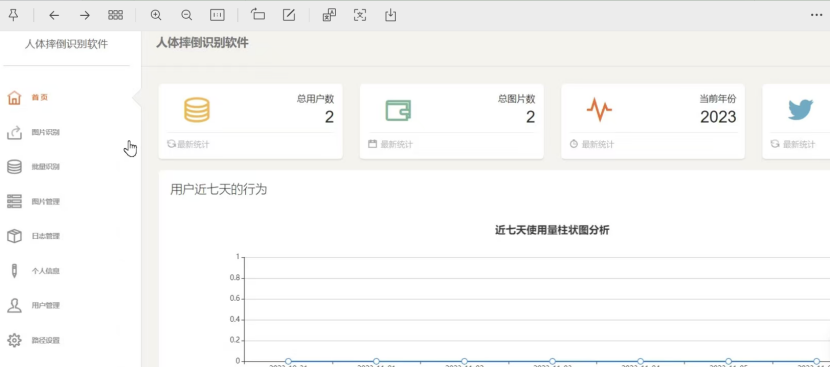This screenshot has height=367, width=831.
Task: Click the green wallet icon on 总图片数 card
Action: tap(398, 110)
